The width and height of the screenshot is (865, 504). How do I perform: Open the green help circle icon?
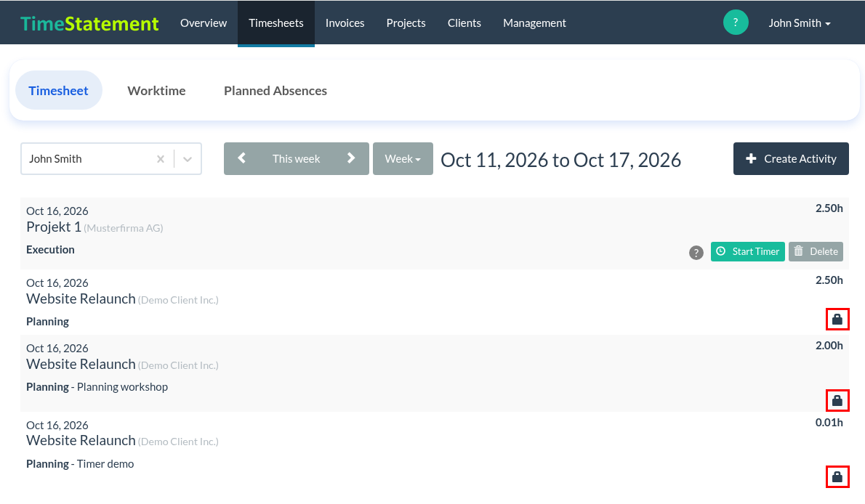point(736,23)
